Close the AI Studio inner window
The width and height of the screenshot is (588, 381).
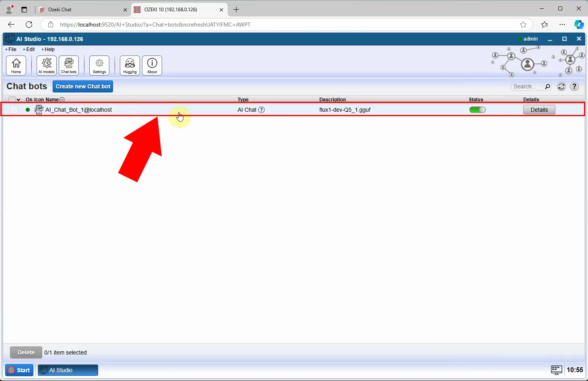[x=579, y=39]
